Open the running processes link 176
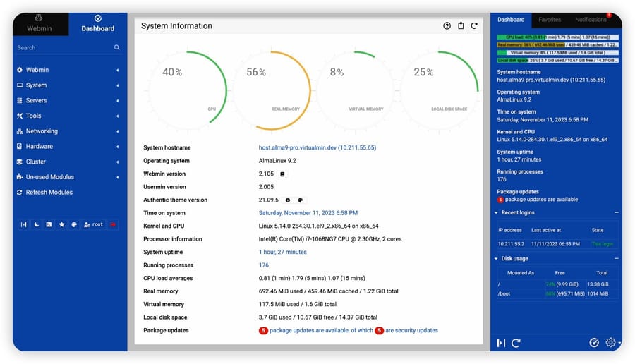Screen dimensions: 635x364 264,265
